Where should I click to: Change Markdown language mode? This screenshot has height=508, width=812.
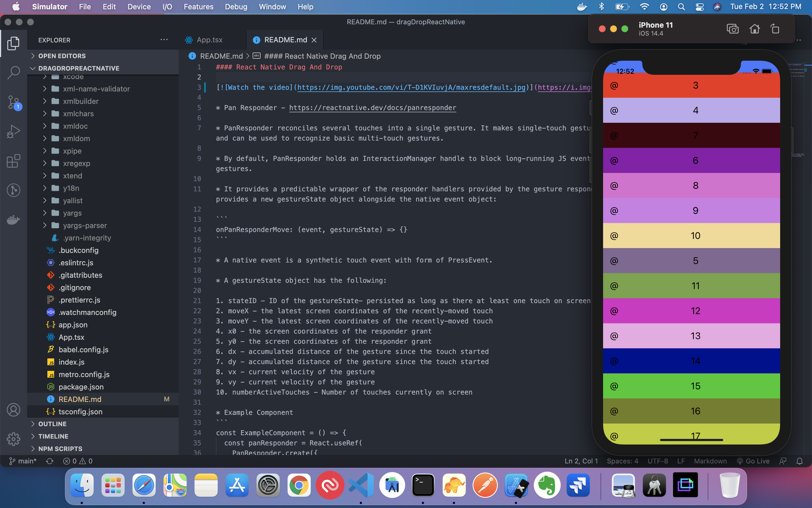coord(710,461)
